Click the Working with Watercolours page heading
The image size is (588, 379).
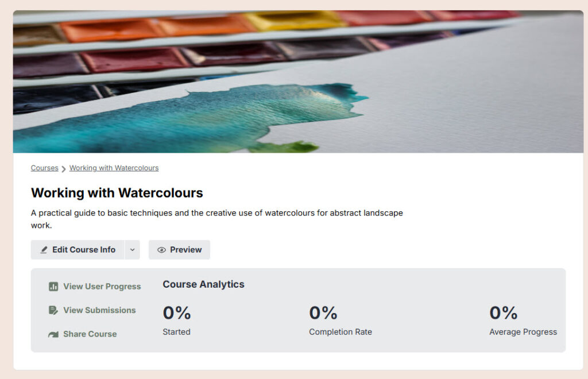117,193
